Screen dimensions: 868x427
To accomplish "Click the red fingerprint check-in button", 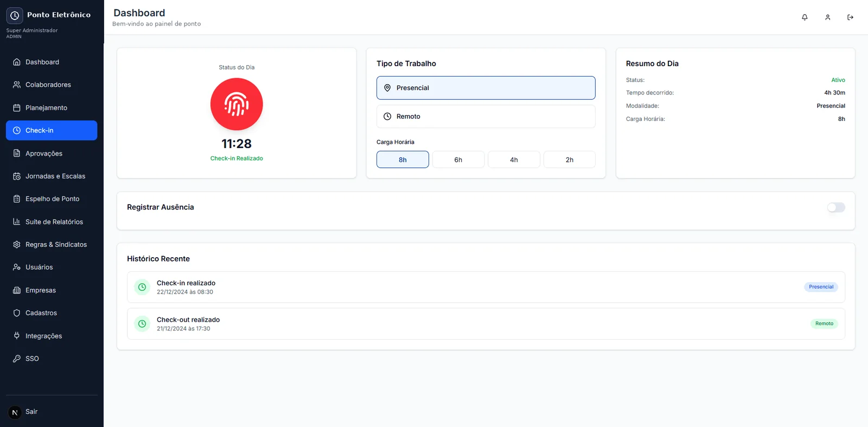I will click(x=237, y=104).
